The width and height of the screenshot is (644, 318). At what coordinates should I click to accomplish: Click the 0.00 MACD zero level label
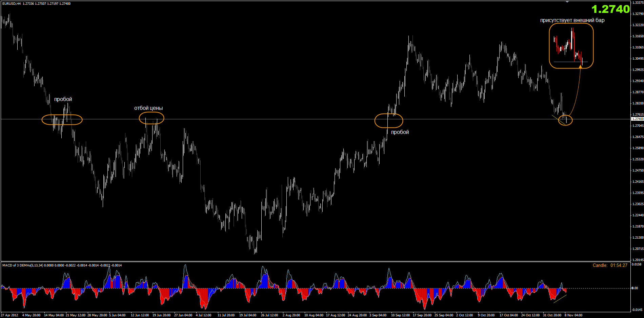pos(635,288)
